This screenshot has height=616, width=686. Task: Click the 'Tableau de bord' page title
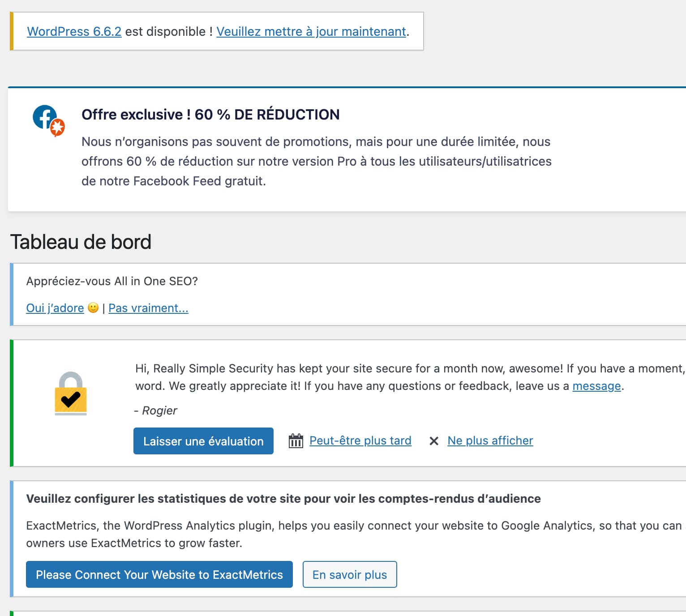81,242
